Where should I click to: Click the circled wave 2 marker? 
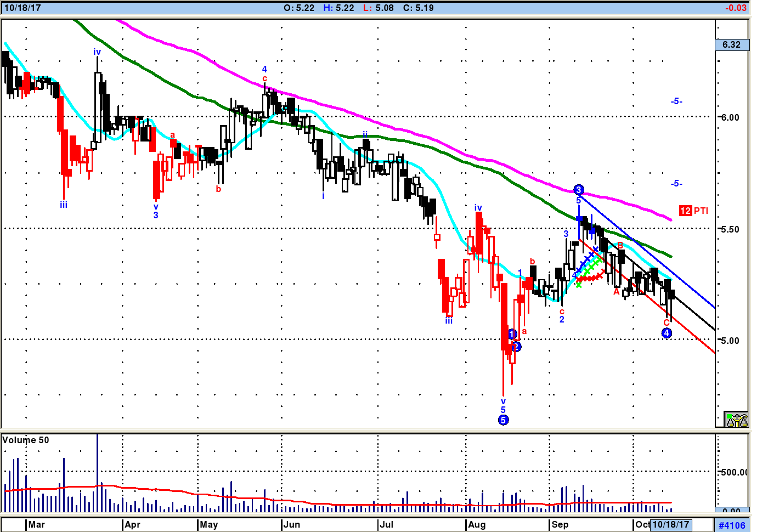coord(516,347)
